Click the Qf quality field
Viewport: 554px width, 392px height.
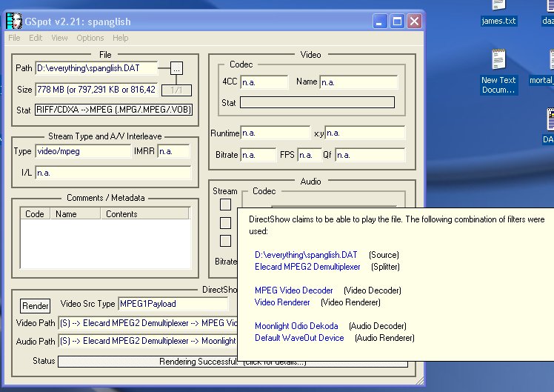370,155
